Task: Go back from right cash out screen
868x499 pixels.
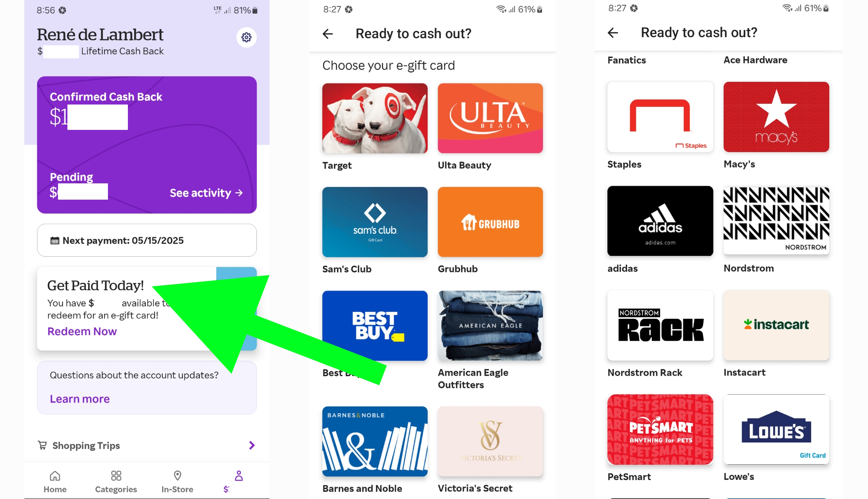Action: pos(613,33)
